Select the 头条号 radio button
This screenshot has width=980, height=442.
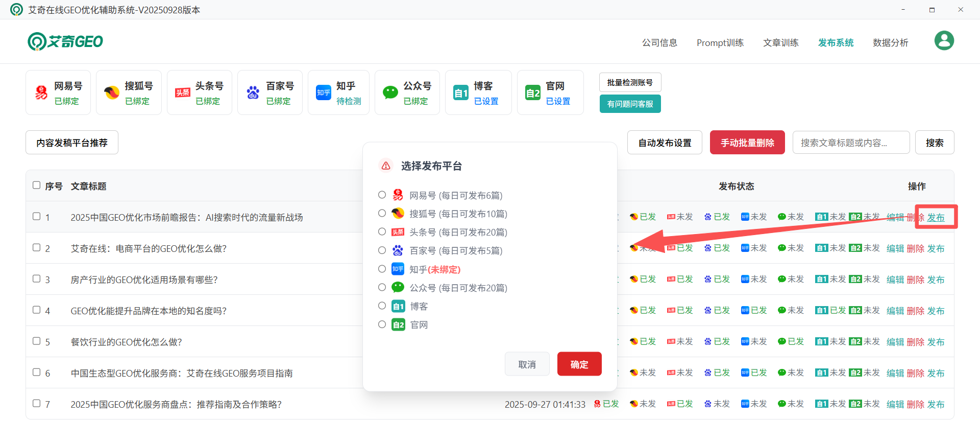point(382,231)
